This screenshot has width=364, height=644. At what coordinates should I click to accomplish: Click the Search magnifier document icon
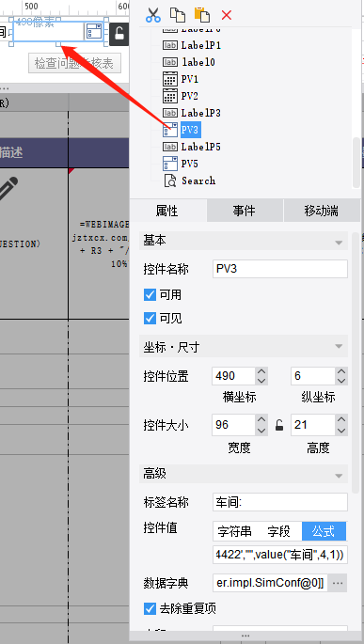(170, 181)
